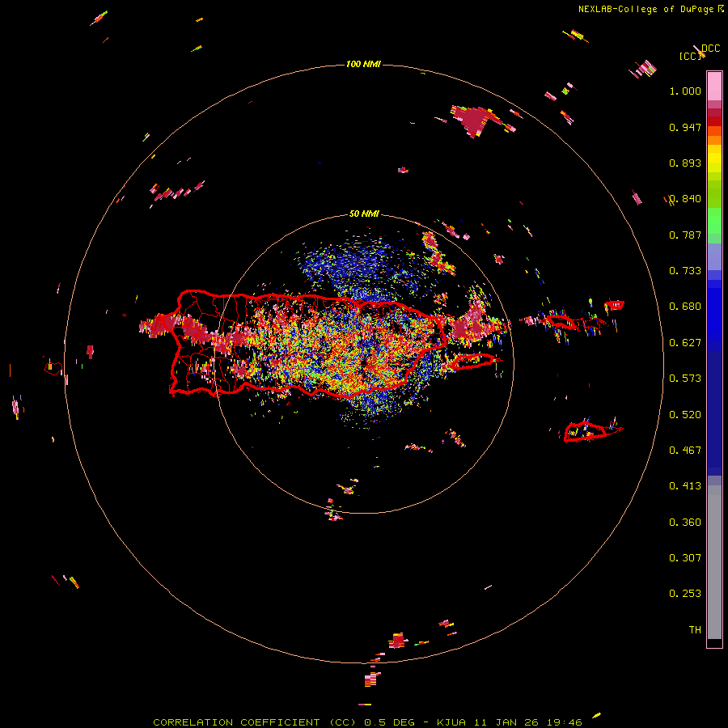728x728 pixels.
Task: Click the large crimson echo north-northeast near the 100 NMI ring
Action: tap(473, 121)
